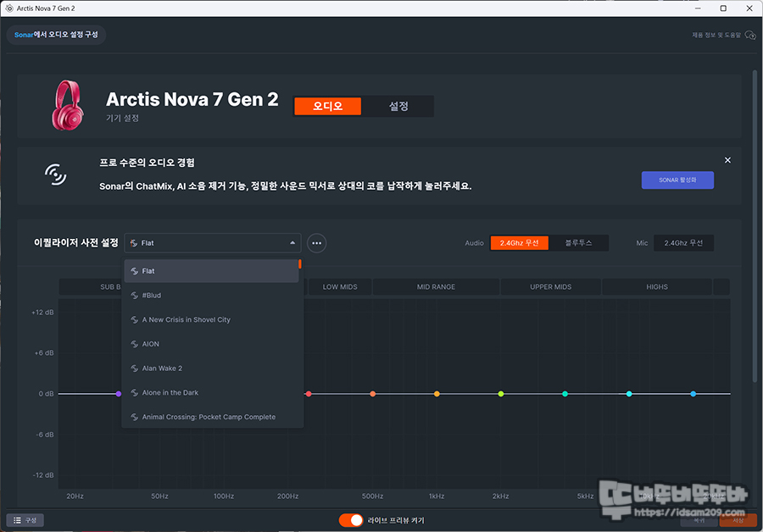This screenshot has height=532, width=763.
Task: Click the teal EQ band point
Action: pyautogui.click(x=565, y=394)
